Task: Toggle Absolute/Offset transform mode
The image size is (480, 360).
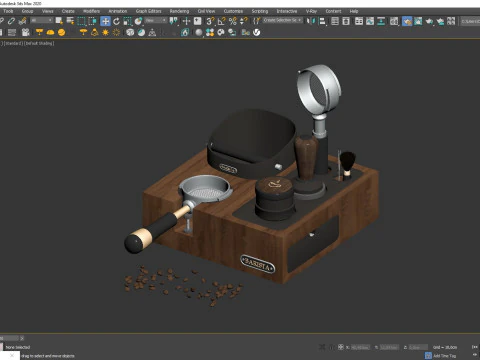Action: pos(341,347)
